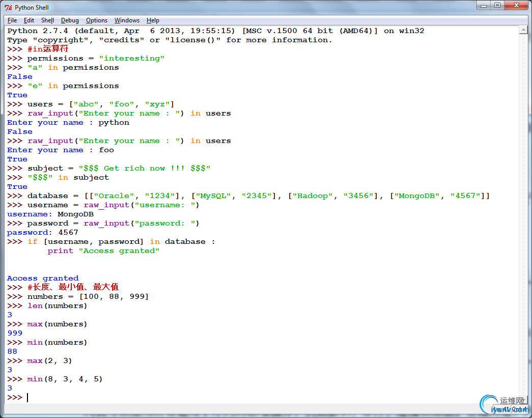Click the line "$$$" in subject
This screenshot has height=418, width=532.
click(x=58, y=178)
